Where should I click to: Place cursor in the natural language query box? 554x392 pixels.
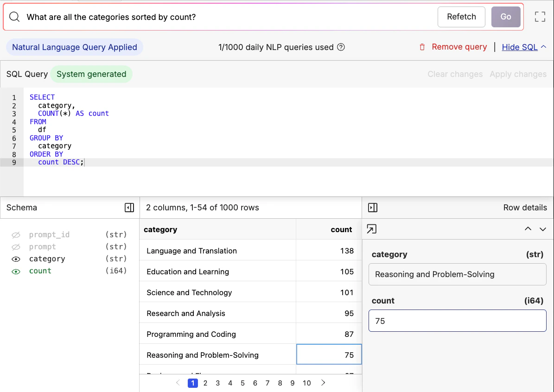185,17
